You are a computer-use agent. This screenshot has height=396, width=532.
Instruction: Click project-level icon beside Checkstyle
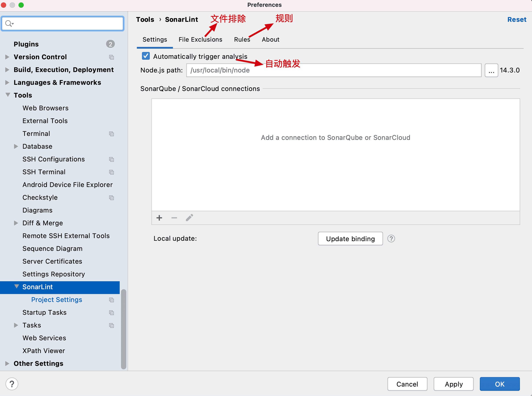111,198
